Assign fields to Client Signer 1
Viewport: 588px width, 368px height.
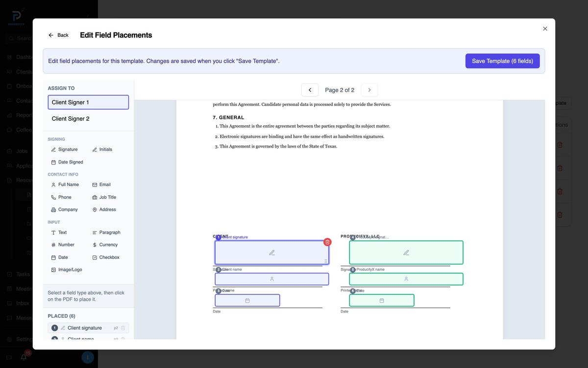point(88,102)
